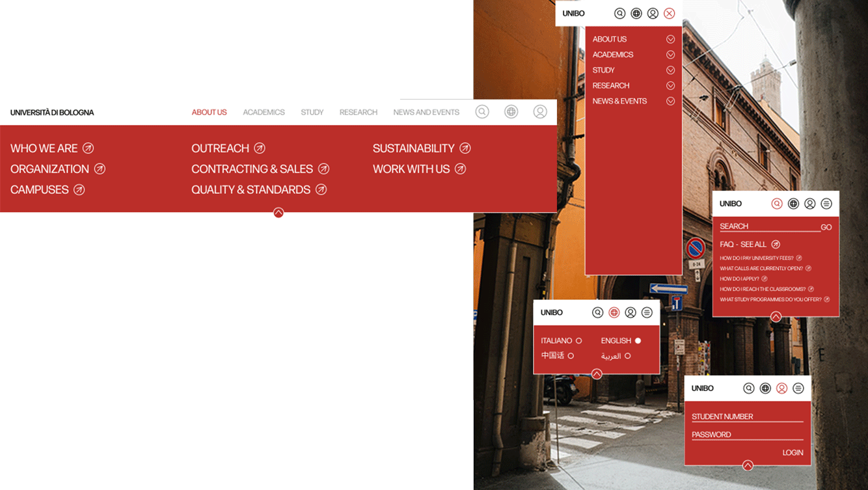This screenshot has height=490, width=868.
Task: Click user icon in the search panel header
Action: click(x=810, y=204)
